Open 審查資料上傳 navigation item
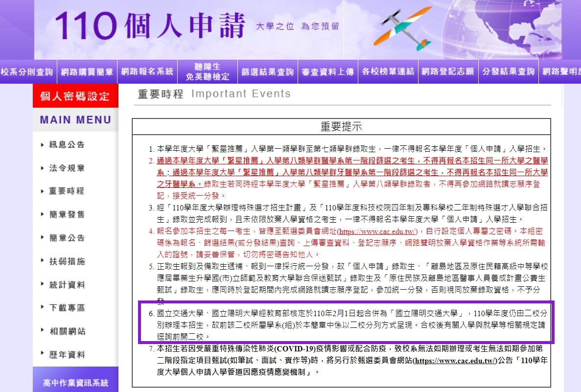Viewport: 581px width, 392px height. point(327,72)
